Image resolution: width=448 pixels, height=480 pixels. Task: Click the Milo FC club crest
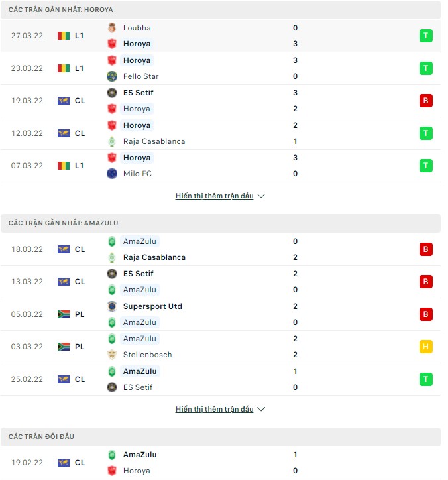point(112,174)
